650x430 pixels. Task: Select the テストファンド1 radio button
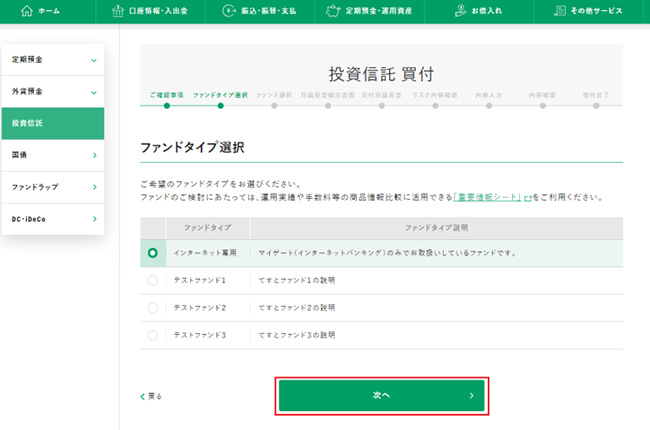(153, 280)
